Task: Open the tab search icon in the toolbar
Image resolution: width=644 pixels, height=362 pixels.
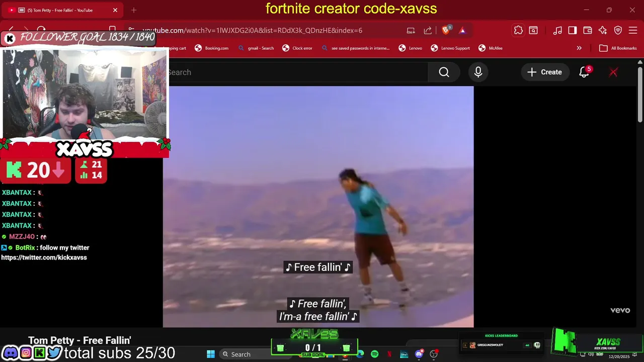Action: tap(533, 30)
